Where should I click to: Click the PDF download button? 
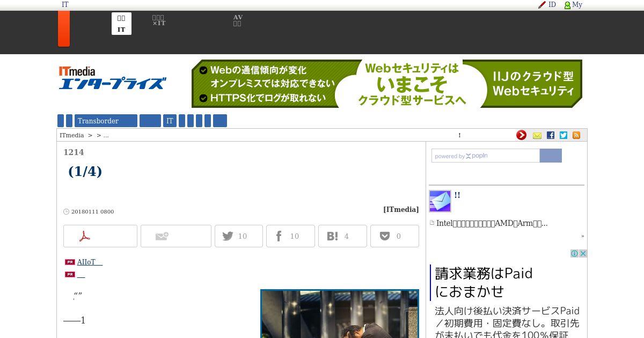[x=100, y=236]
